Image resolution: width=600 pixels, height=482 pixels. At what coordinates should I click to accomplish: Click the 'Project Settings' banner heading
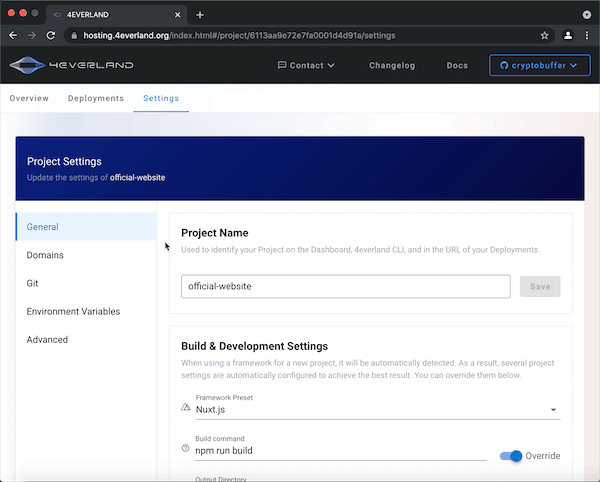point(64,161)
